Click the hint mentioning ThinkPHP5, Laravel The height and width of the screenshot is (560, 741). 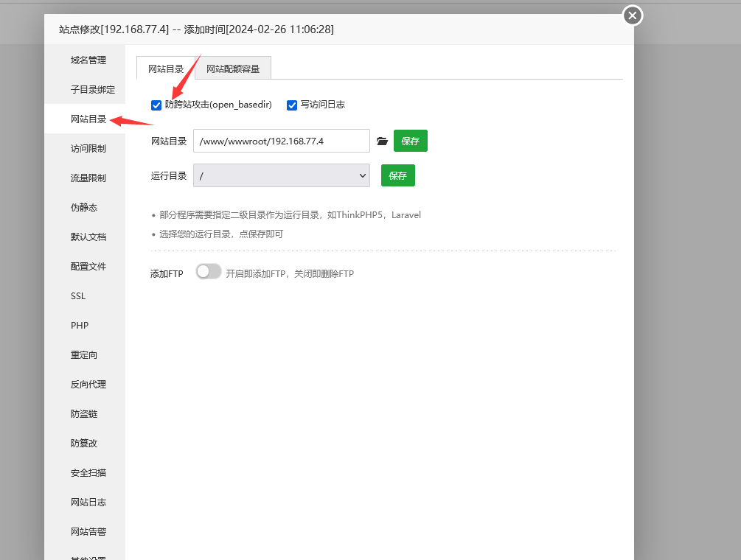point(290,215)
